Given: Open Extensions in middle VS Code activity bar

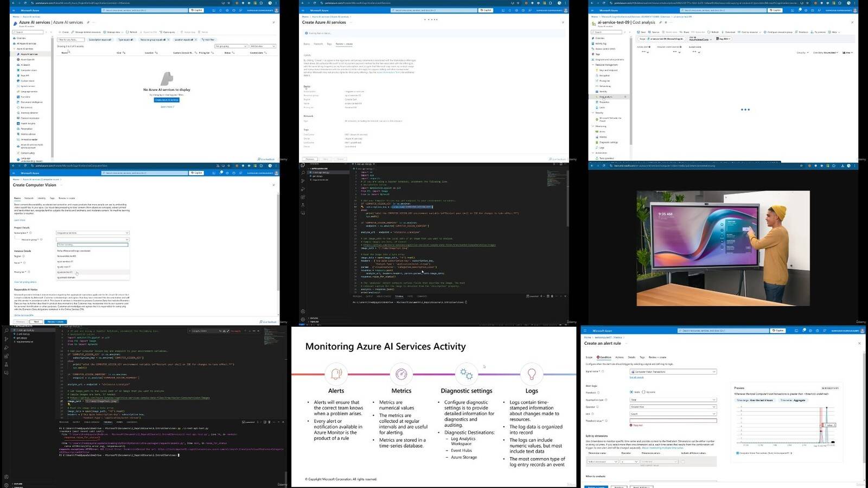Looking at the screenshot, I should (x=303, y=197).
